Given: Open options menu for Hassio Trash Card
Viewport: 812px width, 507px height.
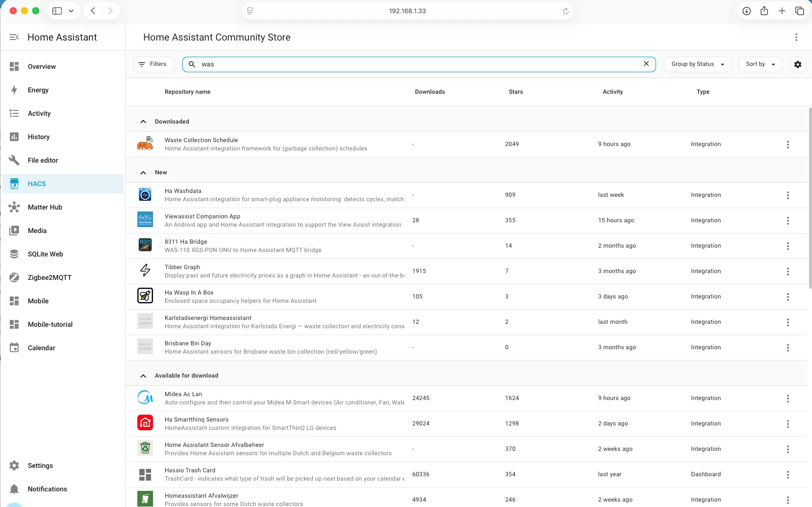Looking at the screenshot, I should pyautogui.click(x=788, y=474).
